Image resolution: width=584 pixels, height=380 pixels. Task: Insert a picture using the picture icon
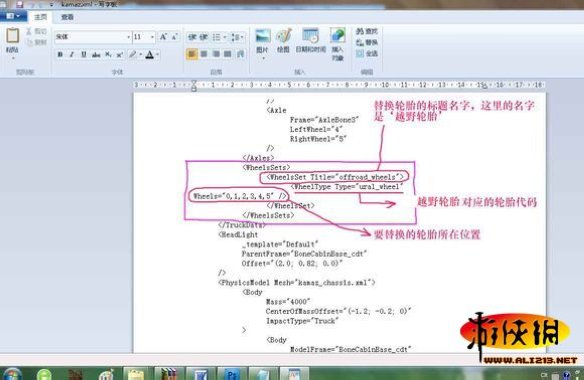click(x=263, y=41)
